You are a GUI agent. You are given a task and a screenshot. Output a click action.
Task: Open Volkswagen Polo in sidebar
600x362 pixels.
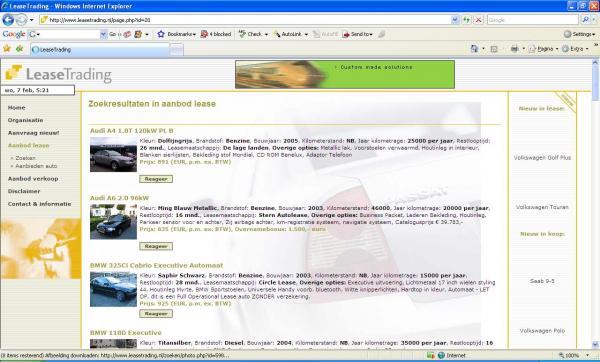pyautogui.click(x=542, y=331)
